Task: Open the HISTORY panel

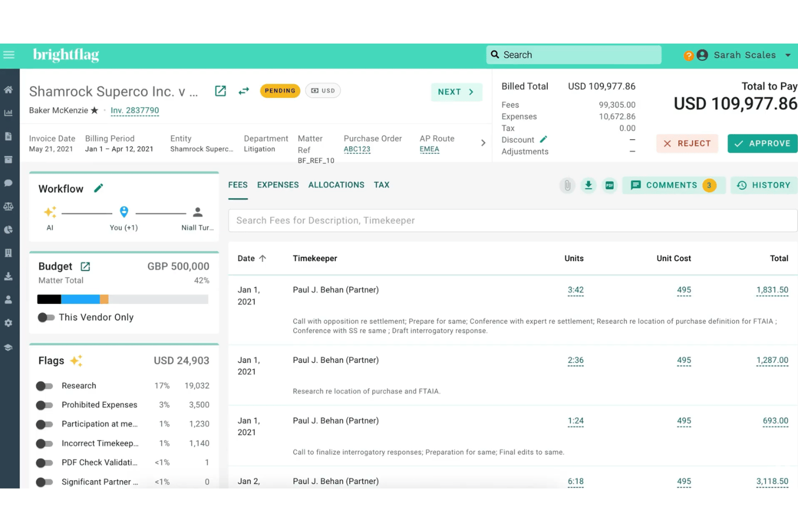Action: click(x=764, y=185)
